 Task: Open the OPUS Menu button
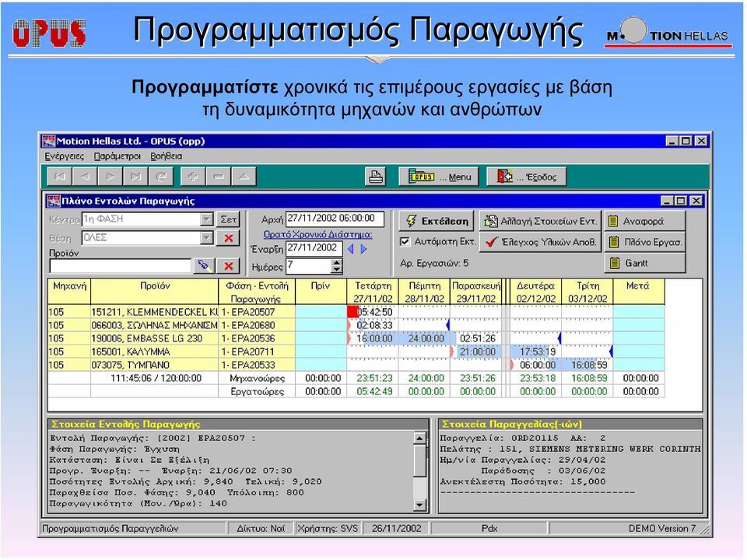click(x=439, y=177)
